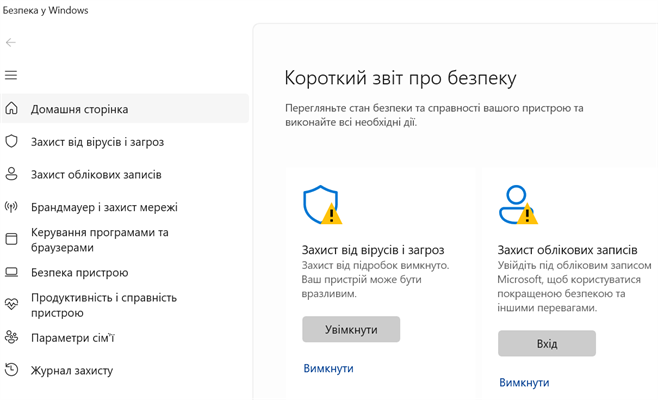Toggle the hamburger navigation menu
The width and height of the screenshot is (658, 400).
pos(11,76)
